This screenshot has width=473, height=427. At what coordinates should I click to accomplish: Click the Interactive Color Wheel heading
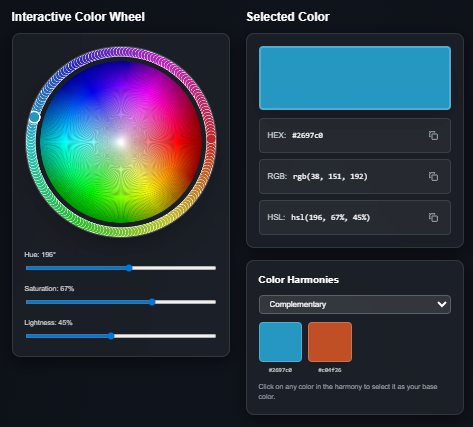(78, 17)
